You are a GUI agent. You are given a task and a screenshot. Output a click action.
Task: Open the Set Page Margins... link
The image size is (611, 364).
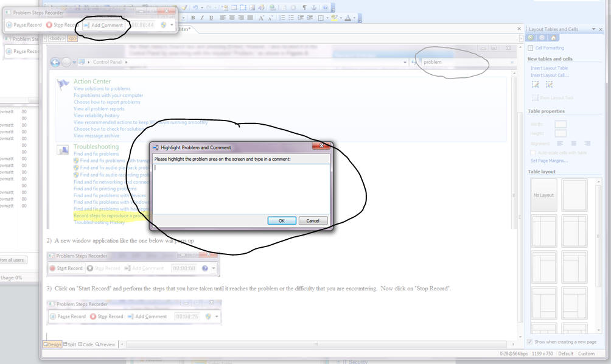[549, 161]
